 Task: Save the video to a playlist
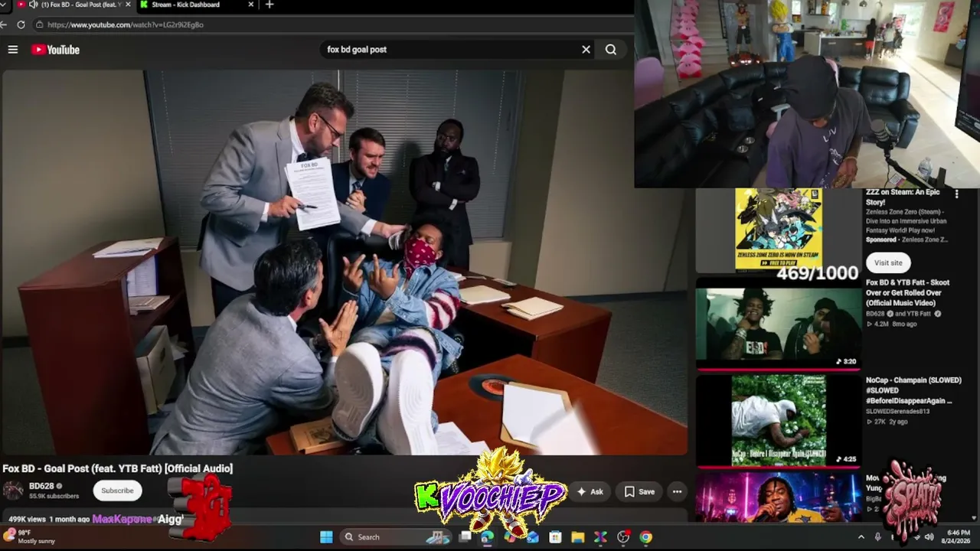click(x=640, y=491)
